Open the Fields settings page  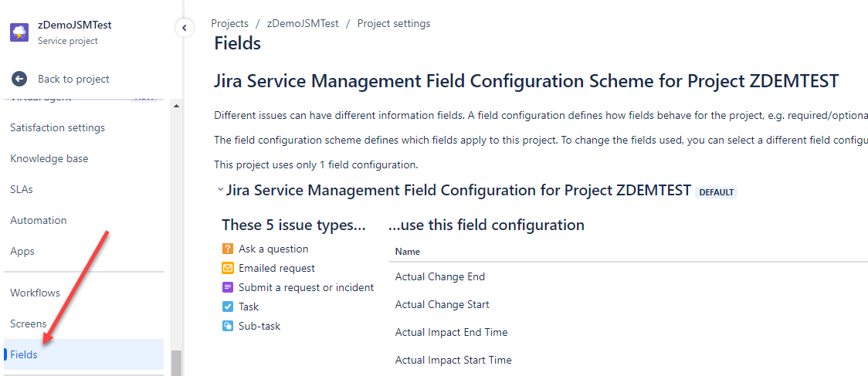pos(24,354)
